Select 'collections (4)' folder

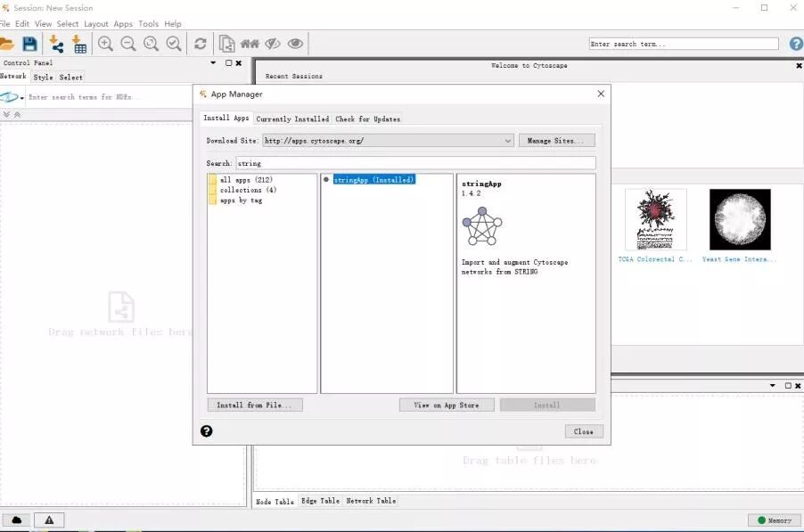point(242,190)
